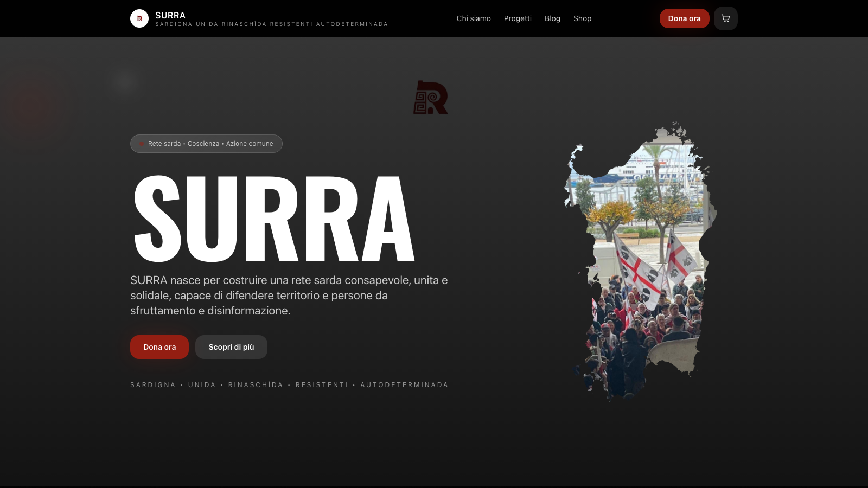Open Chi siamo navigation item
Screen dimensions: 868x488
coord(473,18)
